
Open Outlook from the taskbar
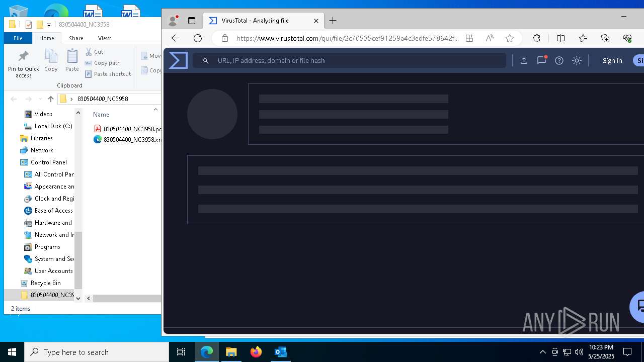coord(280,352)
